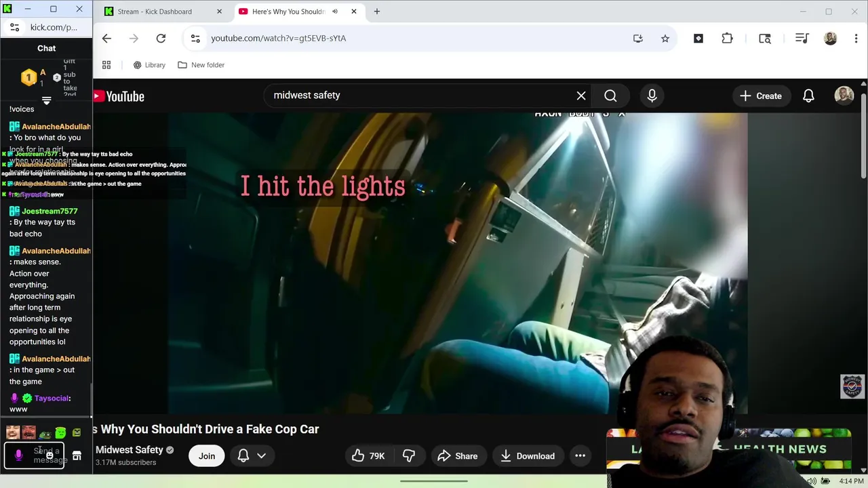Download the YouTube video

(x=528, y=456)
